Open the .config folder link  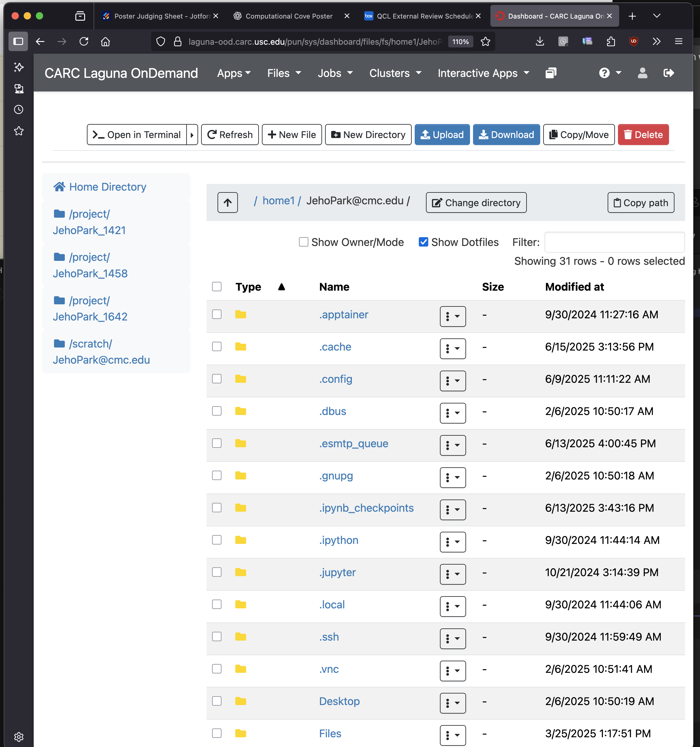pos(335,379)
